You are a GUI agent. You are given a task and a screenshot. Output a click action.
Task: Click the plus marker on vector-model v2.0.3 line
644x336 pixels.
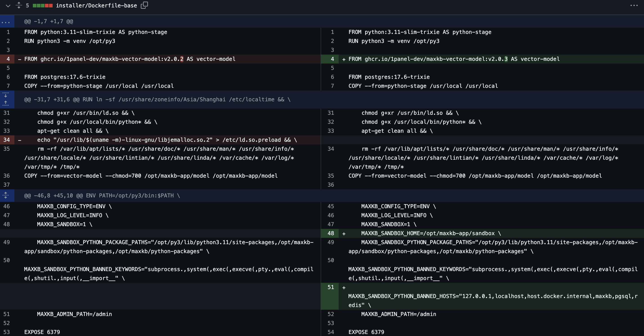point(344,60)
